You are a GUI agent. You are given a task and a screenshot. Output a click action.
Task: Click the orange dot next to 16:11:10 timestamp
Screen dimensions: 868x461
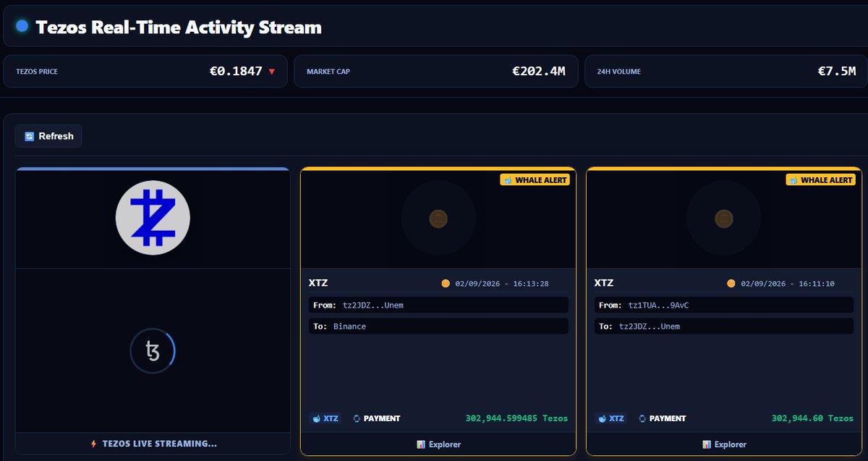pos(731,284)
